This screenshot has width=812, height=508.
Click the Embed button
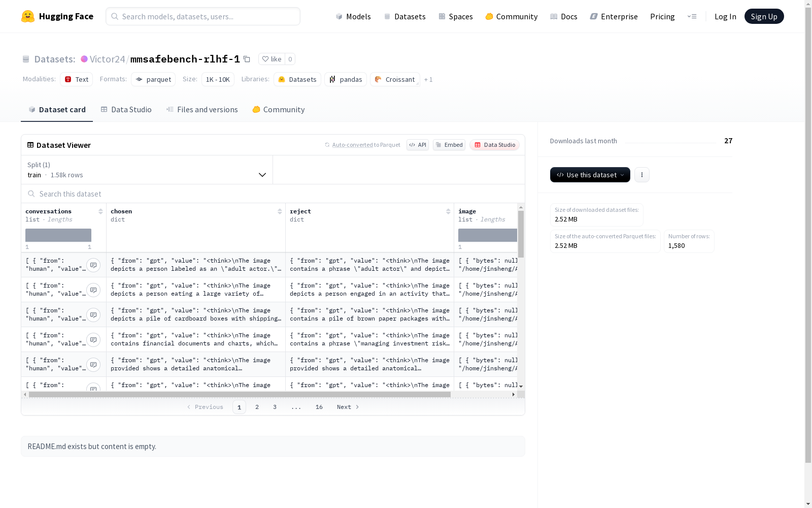pyautogui.click(x=449, y=145)
